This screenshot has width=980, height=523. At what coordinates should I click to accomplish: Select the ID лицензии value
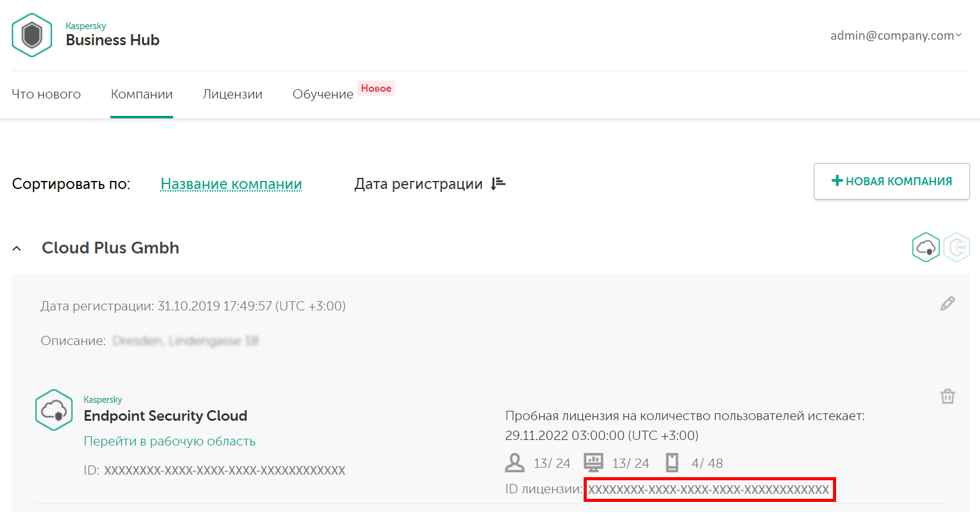point(708,490)
